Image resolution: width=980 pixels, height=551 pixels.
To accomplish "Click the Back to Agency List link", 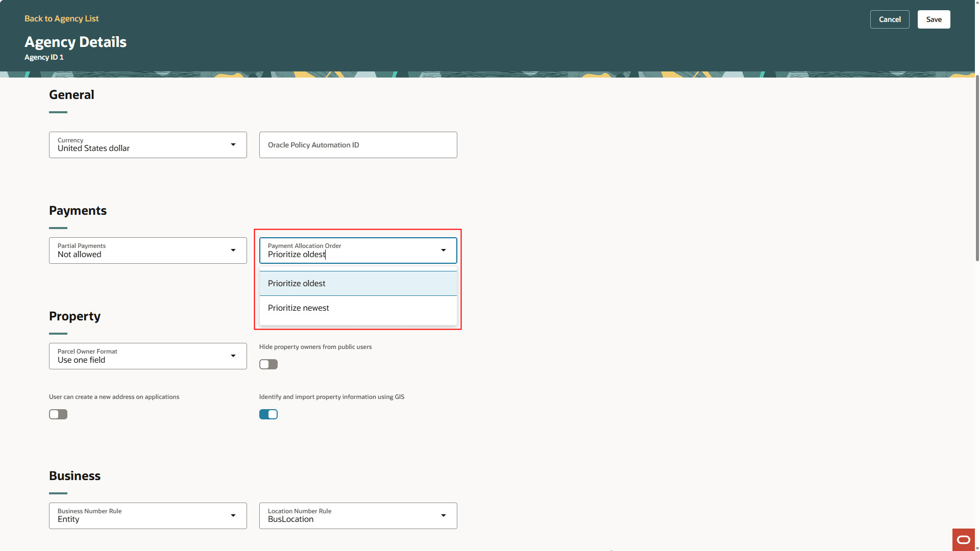I will pos(61,18).
